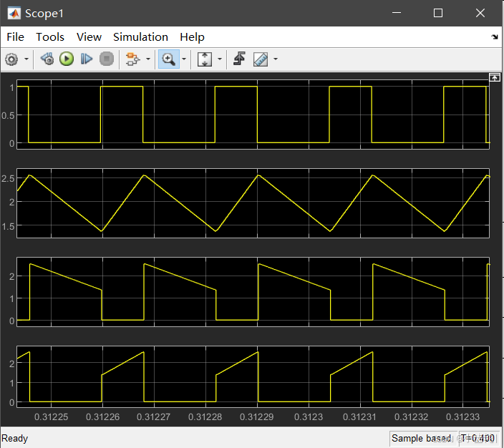Open Configuration Properties gear icon
The width and height of the screenshot is (504, 448).
(11, 59)
